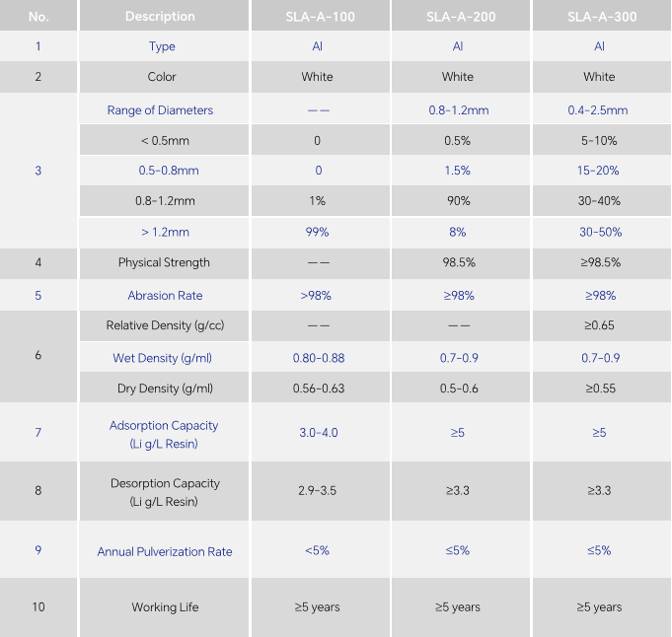Screen dimensions: 672x637
Task: Select the Dry Density (g/ml) cell
Action: [x=165, y=389]
